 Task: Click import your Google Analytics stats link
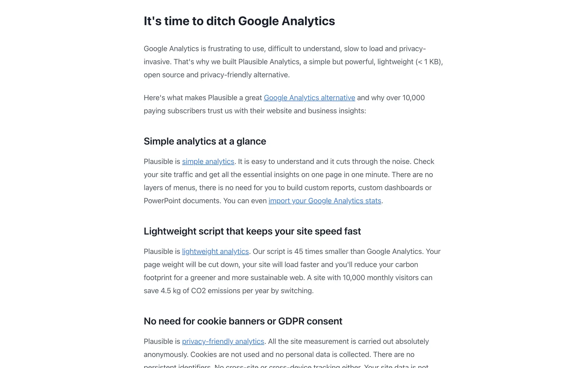tap(325, 201)
